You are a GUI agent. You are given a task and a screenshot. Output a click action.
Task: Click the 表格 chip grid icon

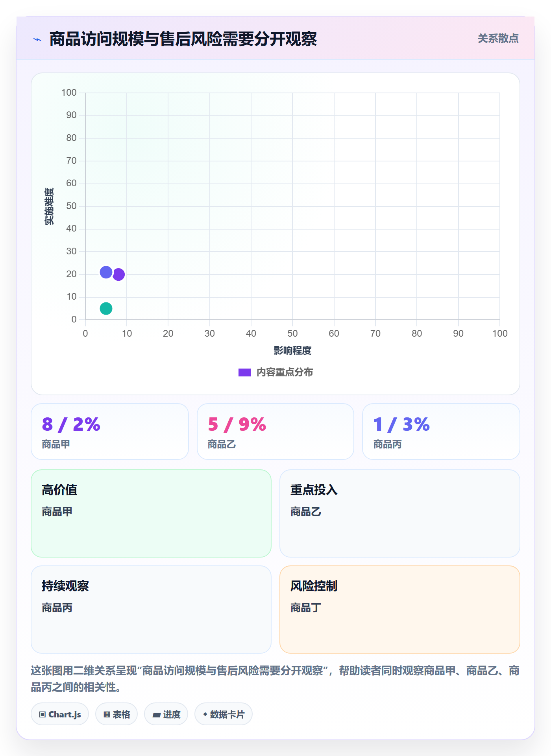tap(107, 715)
